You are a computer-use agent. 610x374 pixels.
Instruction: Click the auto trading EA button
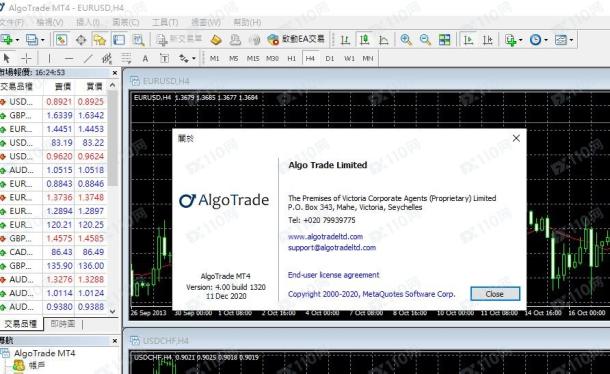(296, 39)
